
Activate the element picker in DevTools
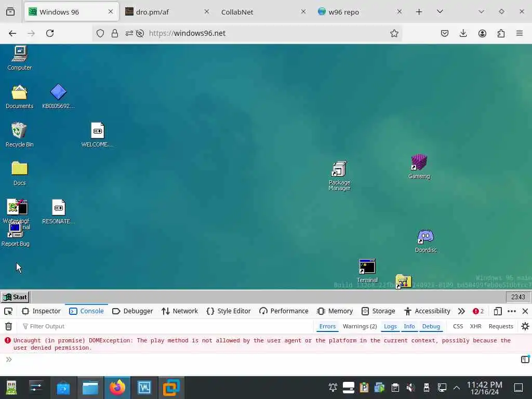click(x=8, y=311)
